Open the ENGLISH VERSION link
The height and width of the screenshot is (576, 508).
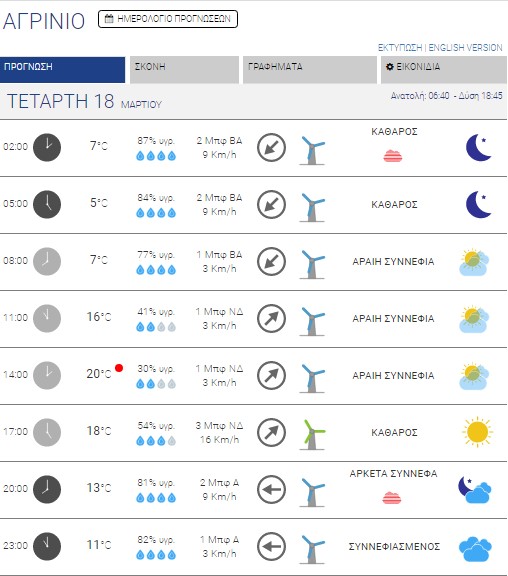(x=465, y=48)
